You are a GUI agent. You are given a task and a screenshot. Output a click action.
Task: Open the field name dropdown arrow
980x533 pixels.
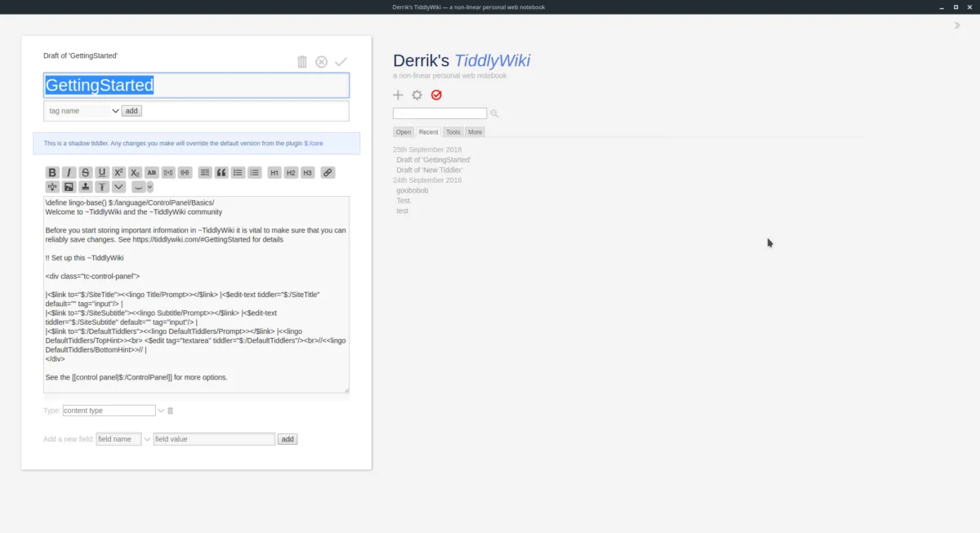click(x=148, y=439)
